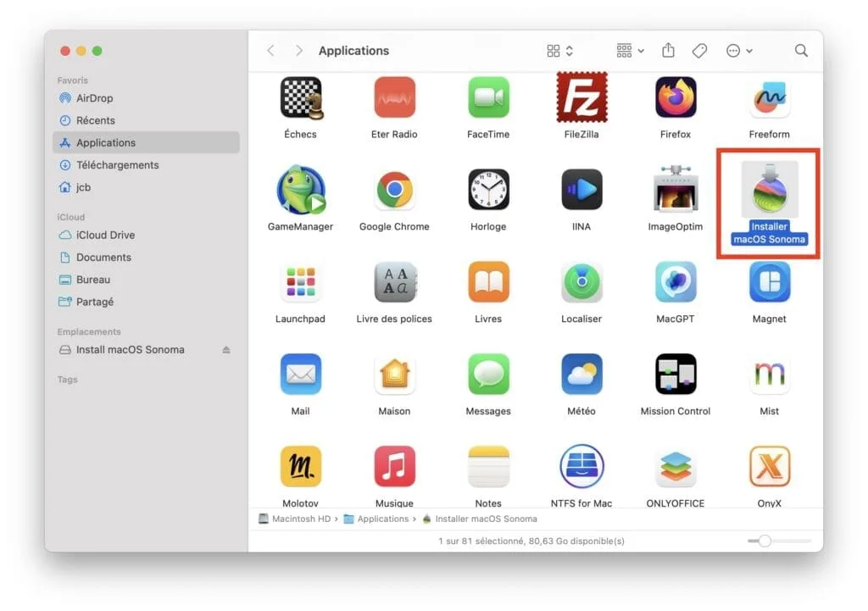Open Récents in the sidebar
Screen dimensions: 868x611
146,120
